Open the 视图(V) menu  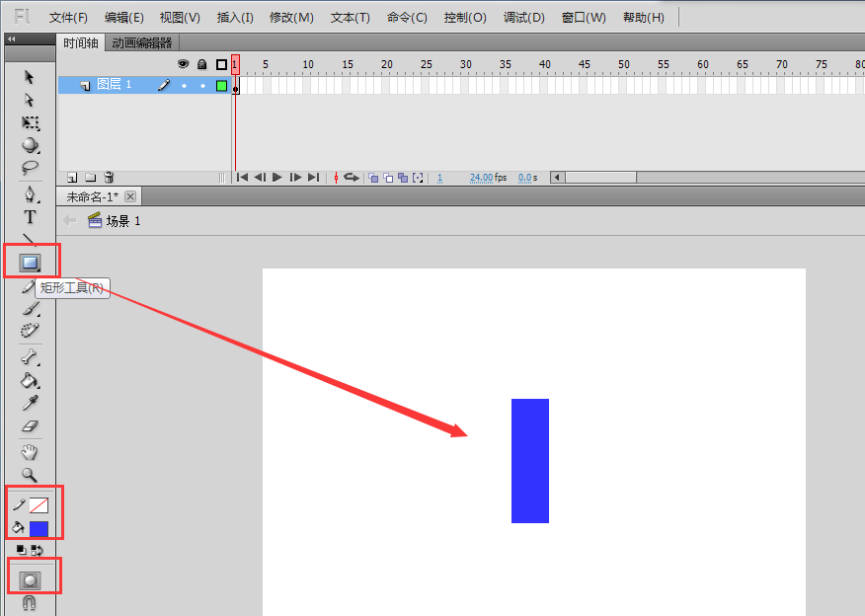pyautogui.click(x=180, y=18)
